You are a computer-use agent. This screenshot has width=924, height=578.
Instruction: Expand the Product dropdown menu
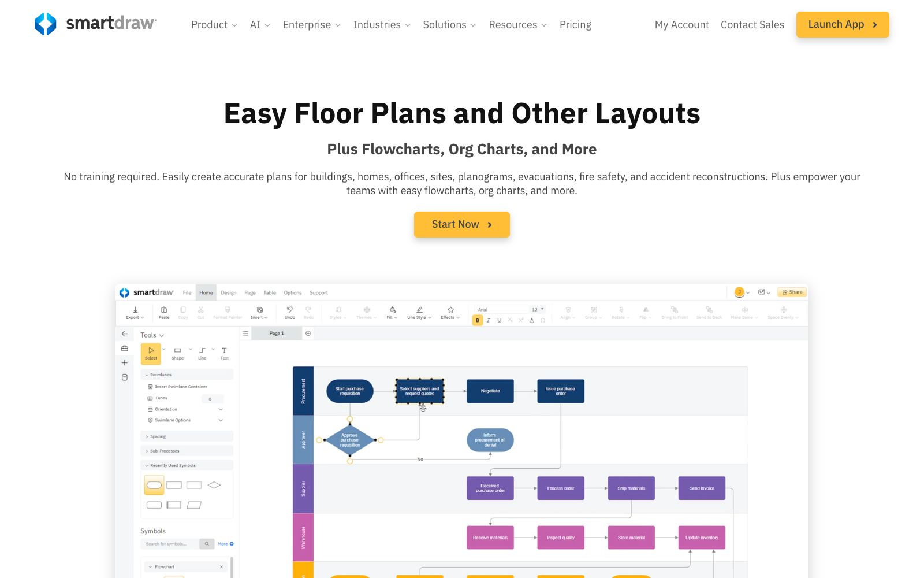[214, 25]
